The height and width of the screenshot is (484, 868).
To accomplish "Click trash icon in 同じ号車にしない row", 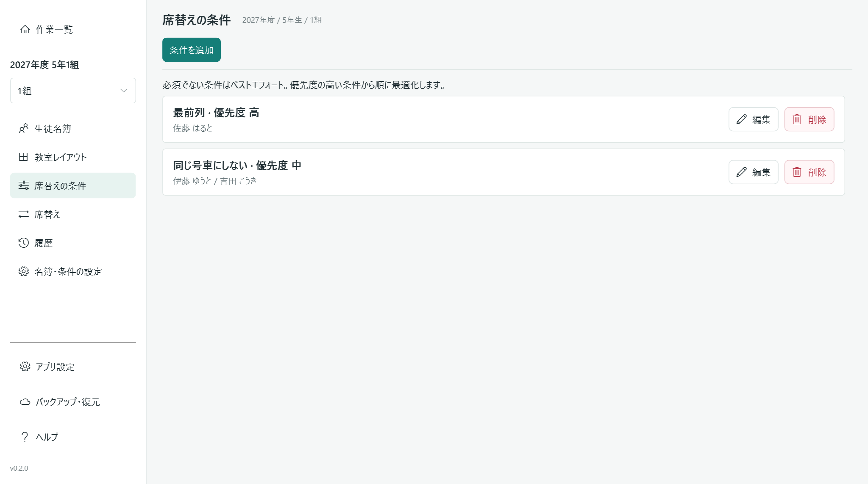I will [797, 172].
